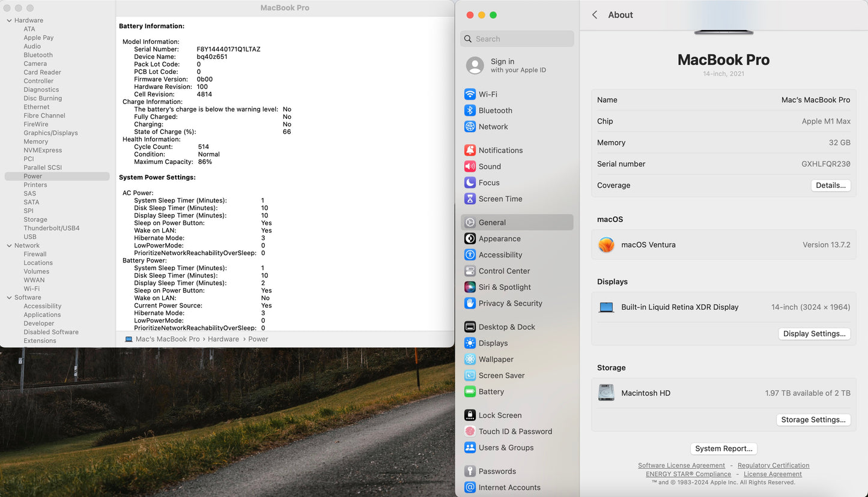868x497 pixels.
Task: Click Hardware in the bottom path bar
Action: click(223, 339)
